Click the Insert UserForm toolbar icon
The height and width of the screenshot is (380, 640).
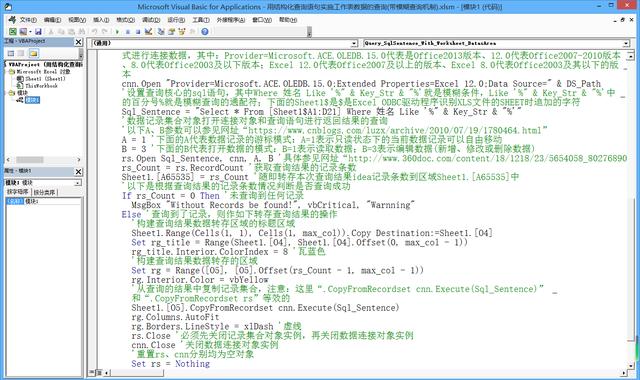(23, 31)
